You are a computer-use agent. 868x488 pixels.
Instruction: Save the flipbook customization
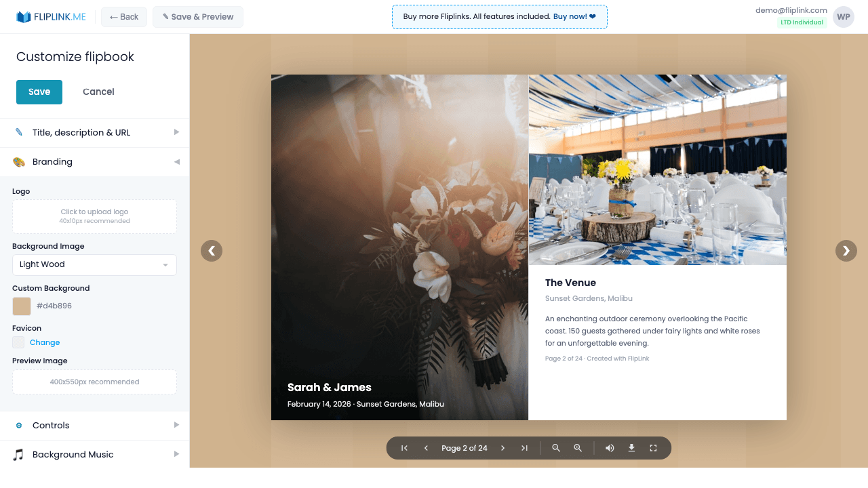(x=39, y=91)
